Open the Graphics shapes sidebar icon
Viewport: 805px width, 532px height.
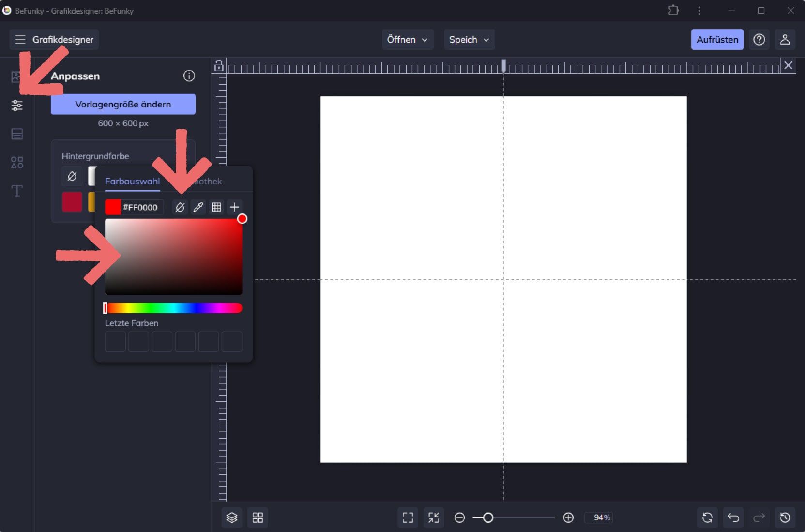click(x=17, y=163)
